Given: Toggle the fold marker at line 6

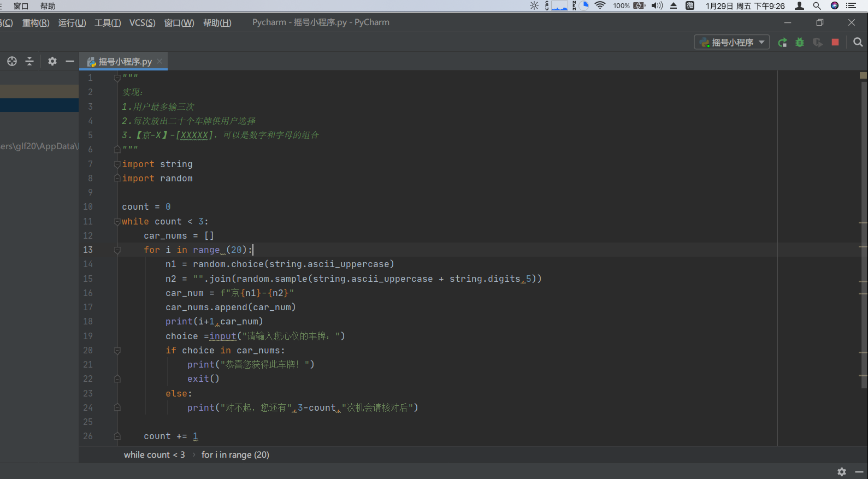Looking at the screenshot, I should tap(117, 149).
